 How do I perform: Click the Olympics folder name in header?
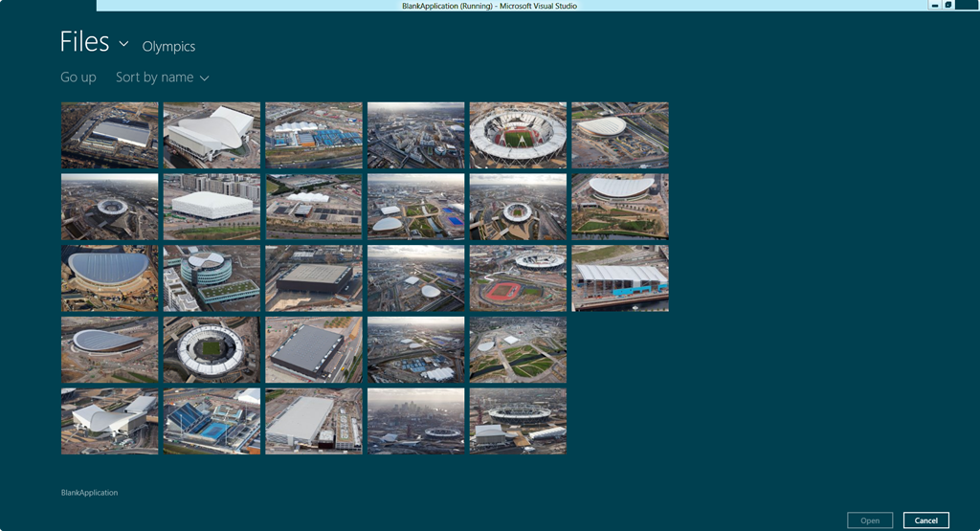point(168,46)
